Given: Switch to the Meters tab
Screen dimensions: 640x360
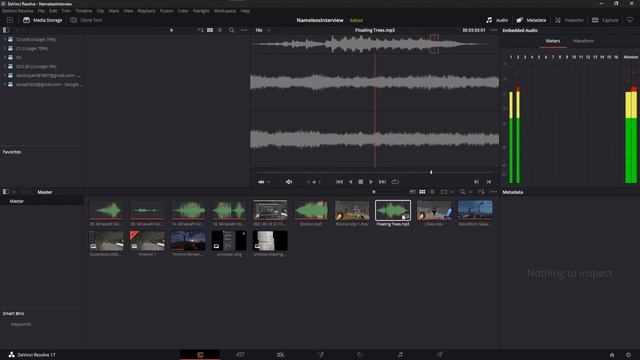Looking at the screenshot, I should tap(553, 41).
